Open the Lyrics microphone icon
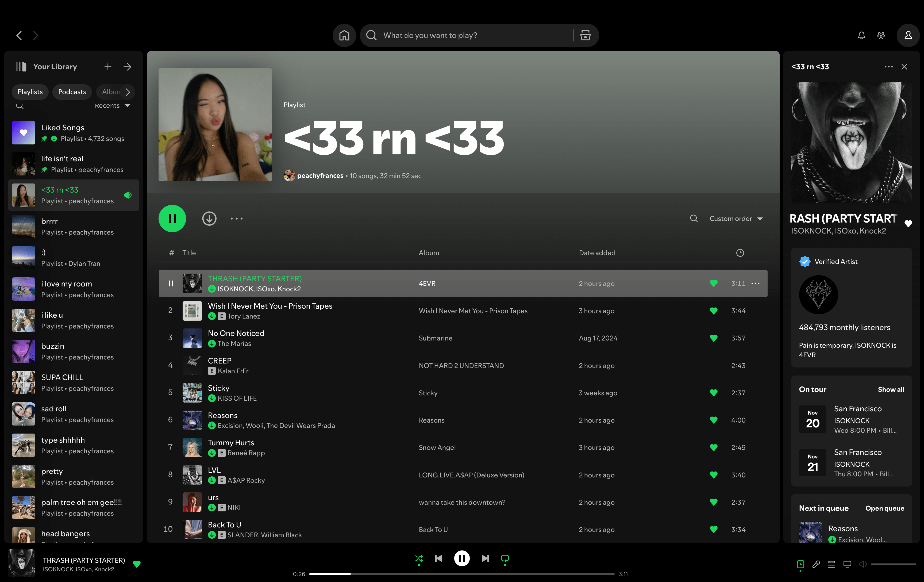This screenshot has width=924, height=582. [816, 564]
